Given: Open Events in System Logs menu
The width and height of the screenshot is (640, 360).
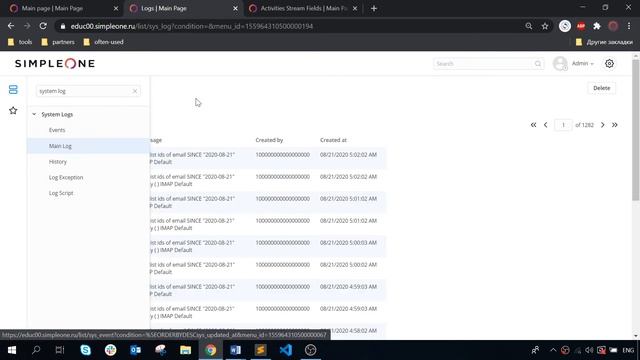Looking at the screenshot, I should (57, 130).
